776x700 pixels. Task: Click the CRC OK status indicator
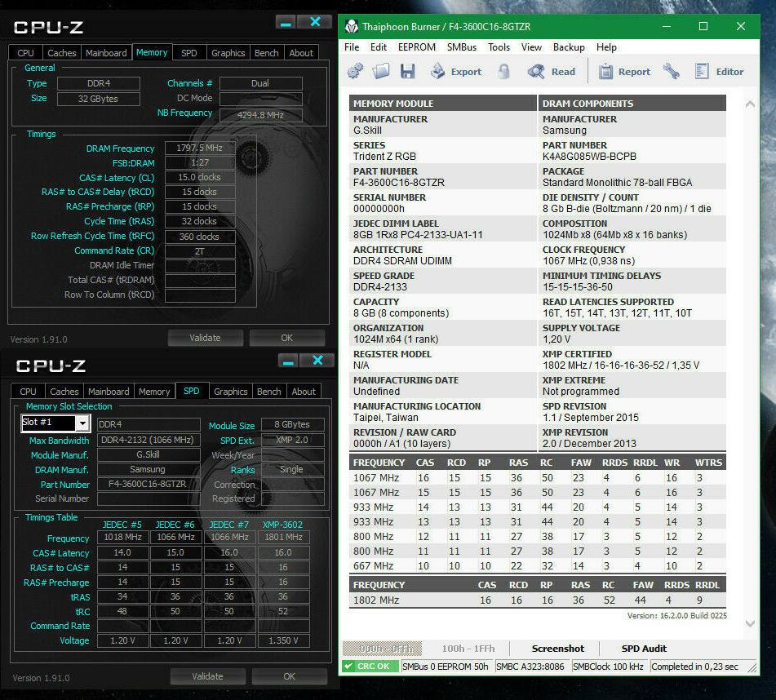pos(370,667)
